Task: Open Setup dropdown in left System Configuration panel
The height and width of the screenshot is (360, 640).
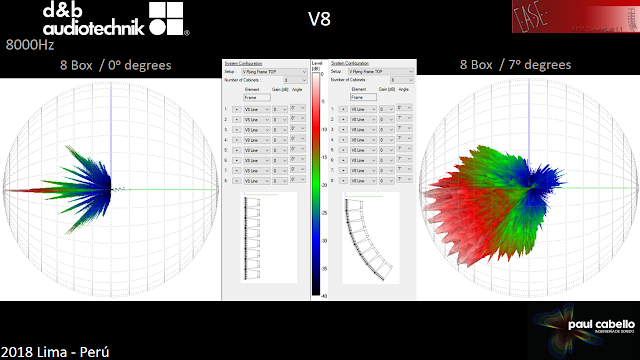Action: pos(274,72)
